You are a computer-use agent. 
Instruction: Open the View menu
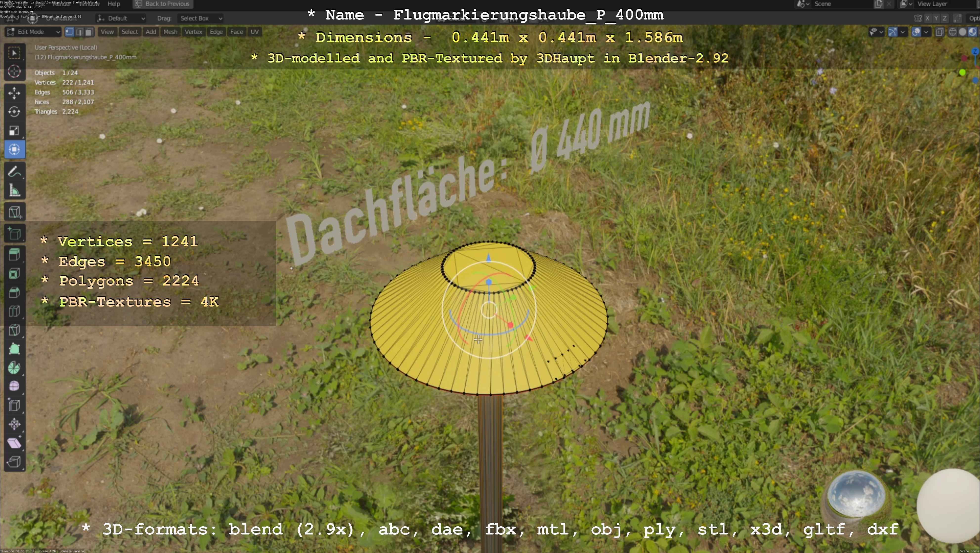tap(107, 32)
